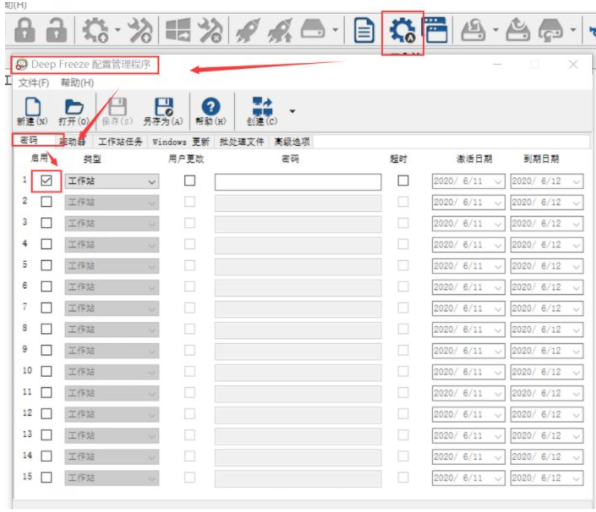Open dropdown arrow beside the drive curved-arrow icon
Viewport: 596px width, 512px height.
pyautogui.click(x=495, y=30)
